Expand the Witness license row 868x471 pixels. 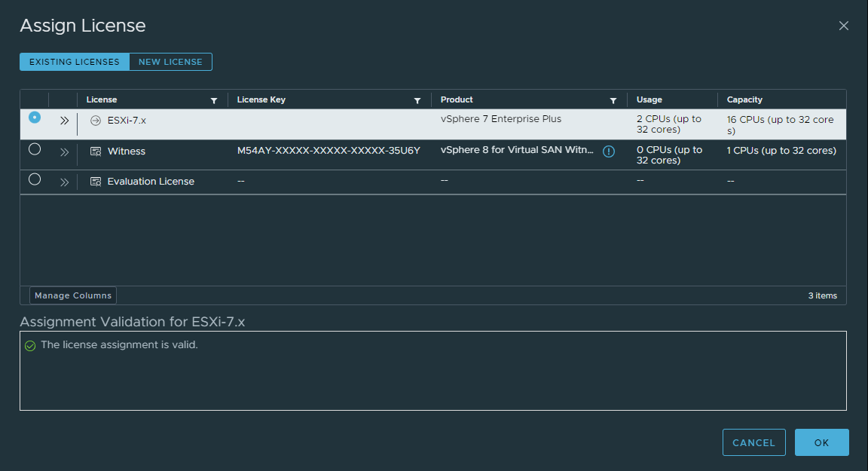coord(64,151)
